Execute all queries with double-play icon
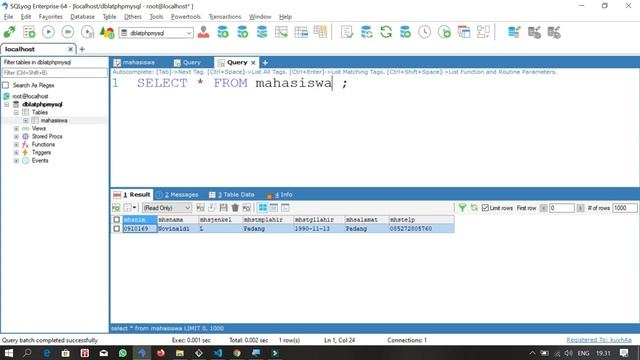The height and width of the screenshot is (360, 640). 68,32
